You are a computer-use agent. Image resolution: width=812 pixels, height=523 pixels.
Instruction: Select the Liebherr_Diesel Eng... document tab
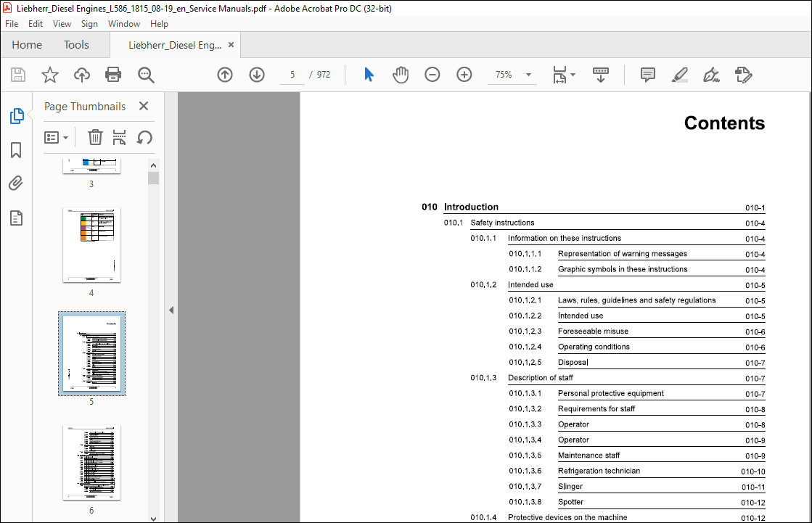174,45
